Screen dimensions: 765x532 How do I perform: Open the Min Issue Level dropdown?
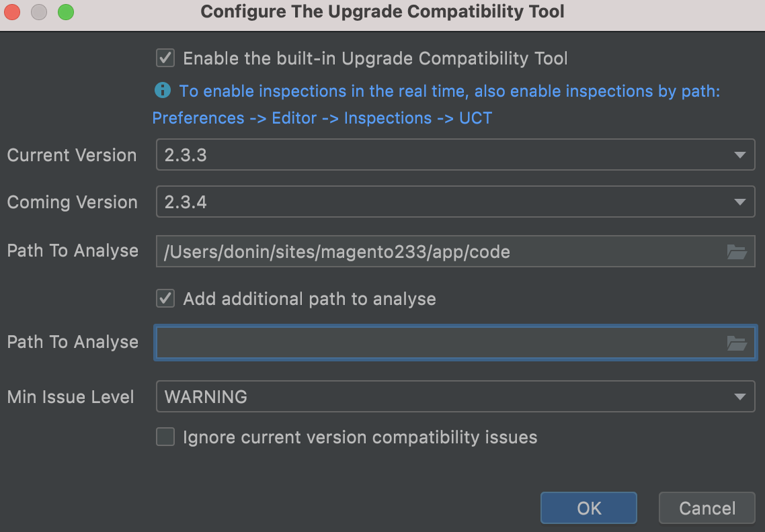point(455,397)
